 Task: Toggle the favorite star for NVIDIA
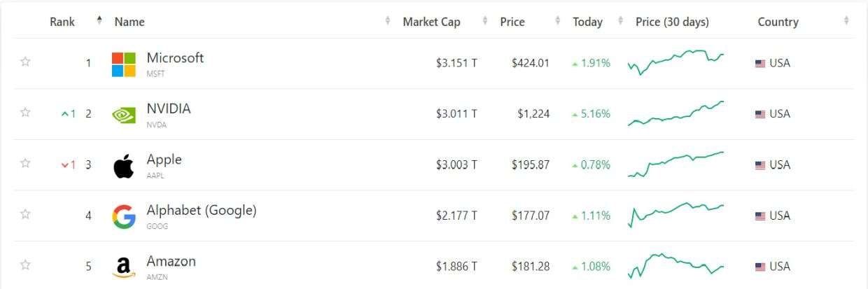tap(25, 113)
